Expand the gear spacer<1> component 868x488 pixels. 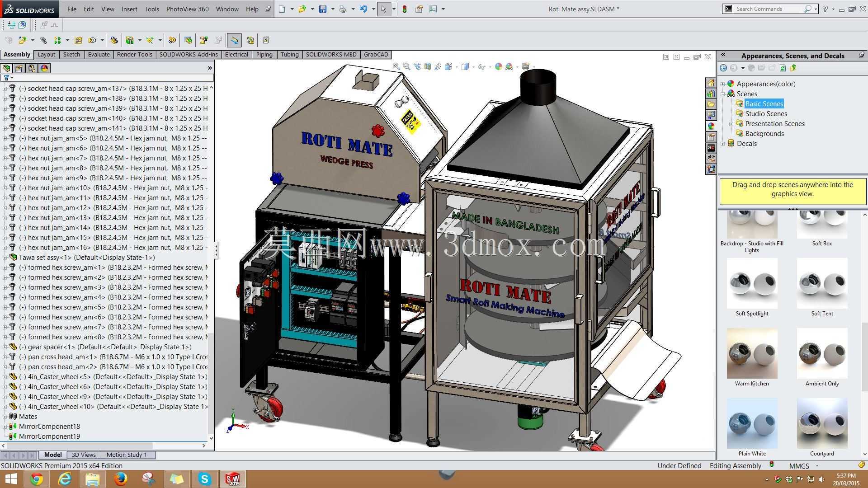click(x=5, y=347)
